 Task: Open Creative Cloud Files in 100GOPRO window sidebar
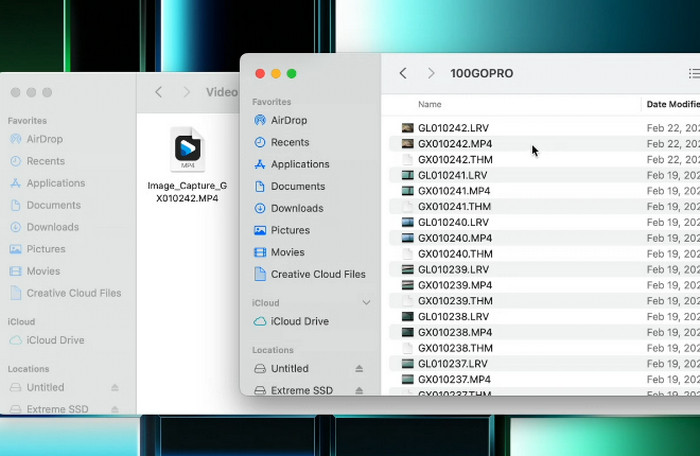(309, 274)
